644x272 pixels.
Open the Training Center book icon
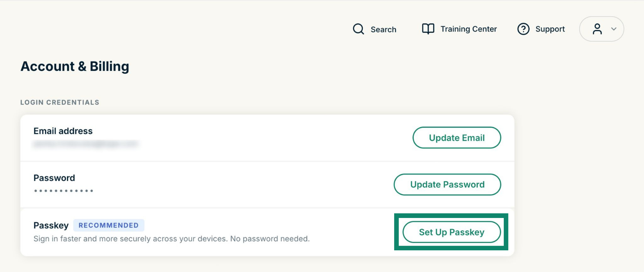click(x=428, y=29)
